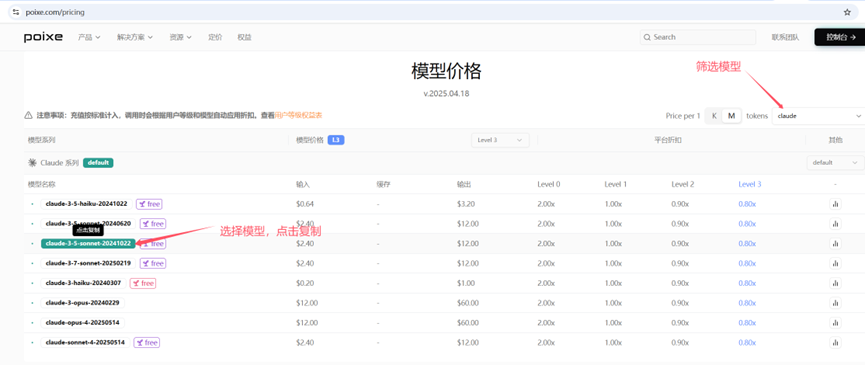
Task: Click the 输出 column header
Action: 464,184
